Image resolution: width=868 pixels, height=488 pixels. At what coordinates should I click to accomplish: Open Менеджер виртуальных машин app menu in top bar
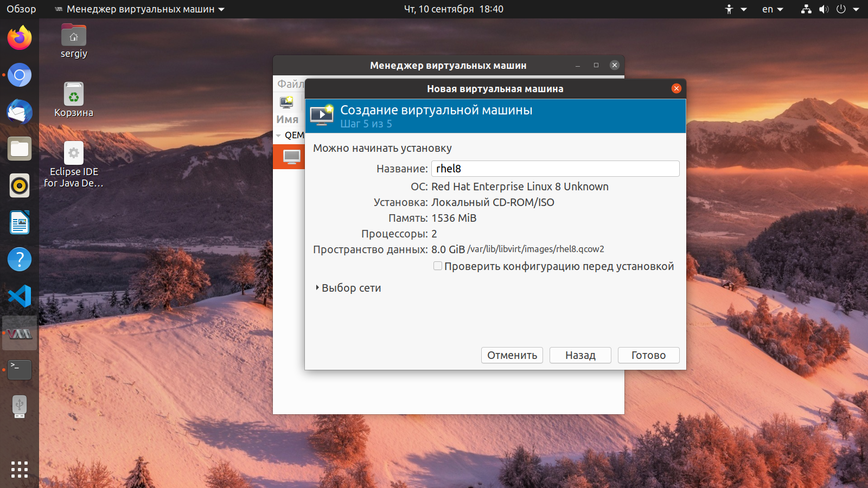point(139,9)
